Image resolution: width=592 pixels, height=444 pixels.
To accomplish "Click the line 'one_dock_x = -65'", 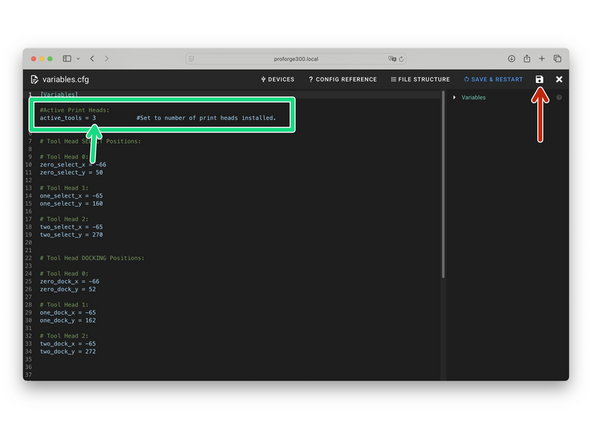I will click(68, 313).
